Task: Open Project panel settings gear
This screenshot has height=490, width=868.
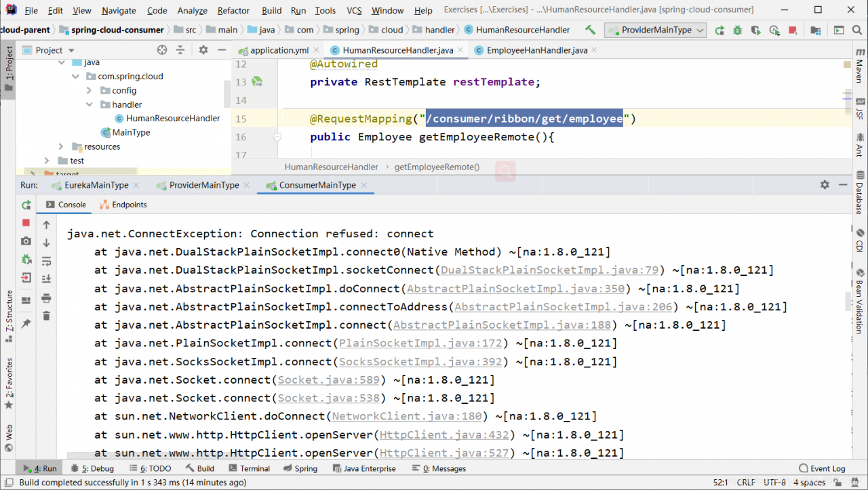Action: 203,50
